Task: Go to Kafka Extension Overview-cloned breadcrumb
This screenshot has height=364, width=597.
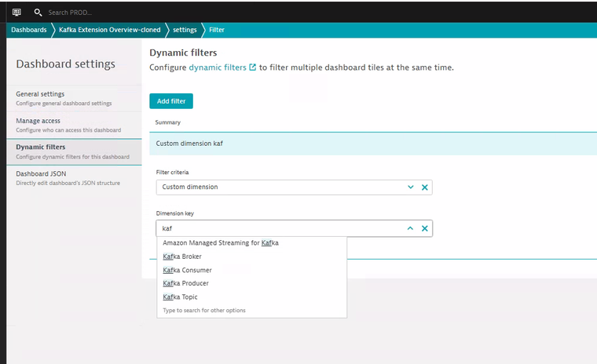Action: pos(110,30)
